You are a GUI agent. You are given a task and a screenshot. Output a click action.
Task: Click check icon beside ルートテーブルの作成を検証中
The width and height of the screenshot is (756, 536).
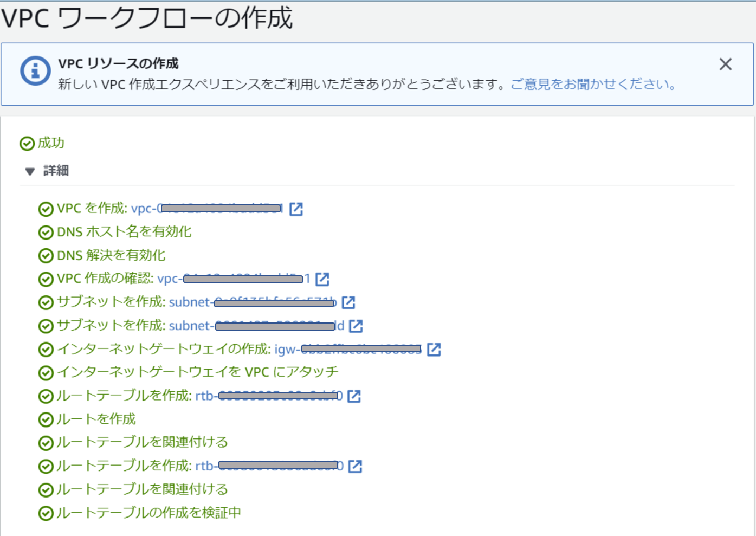46,513
